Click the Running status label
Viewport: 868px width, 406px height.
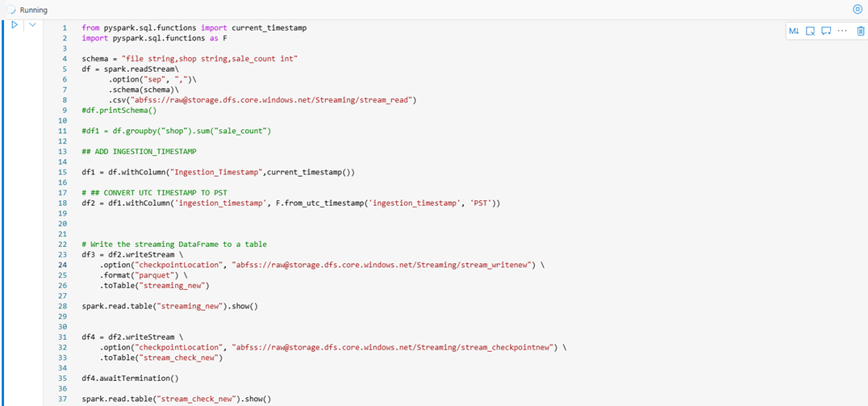point(33,10)
